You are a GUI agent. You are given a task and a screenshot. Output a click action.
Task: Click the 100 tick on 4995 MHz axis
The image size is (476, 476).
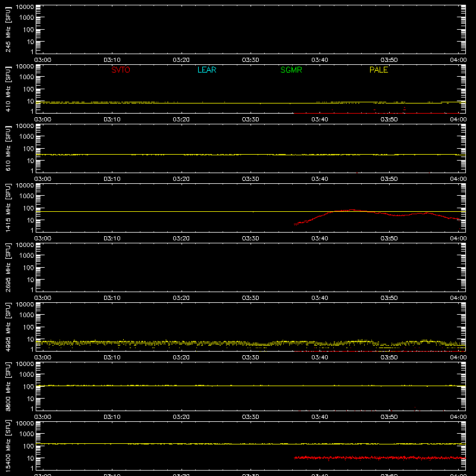[x=29, y=327]
